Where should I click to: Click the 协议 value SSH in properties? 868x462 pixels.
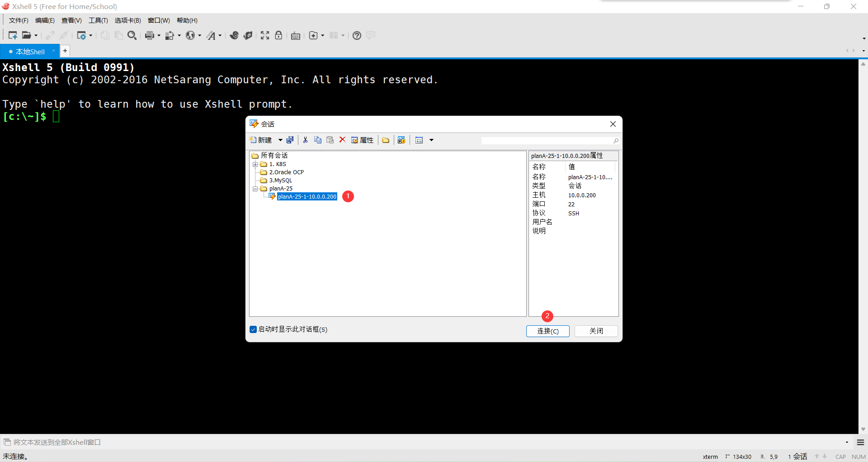coord(573,214)
